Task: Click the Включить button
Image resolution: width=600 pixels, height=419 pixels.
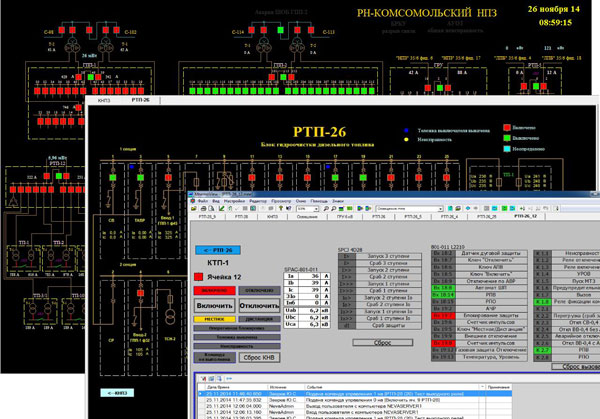Action: point(215,306)
